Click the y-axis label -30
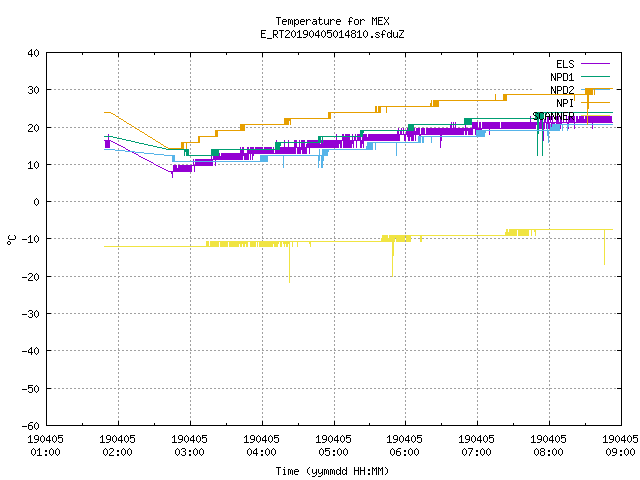640x480 pixels. click(31, 314)
